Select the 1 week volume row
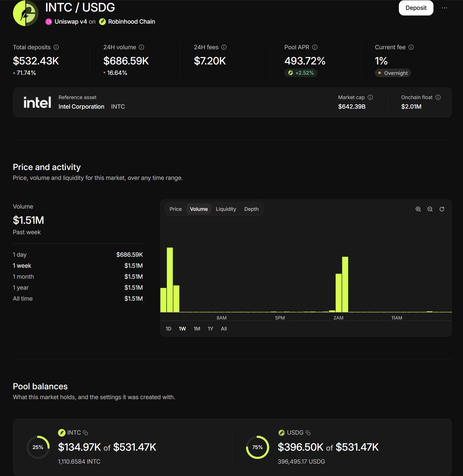This screenshot has height=476, width=463. point(78,266)
